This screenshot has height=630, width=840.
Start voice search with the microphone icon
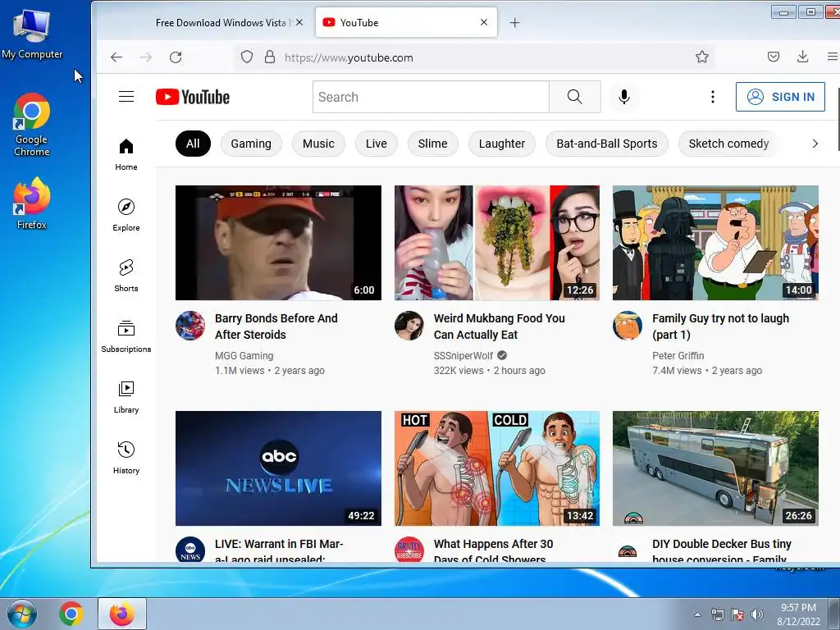[624, 97]
